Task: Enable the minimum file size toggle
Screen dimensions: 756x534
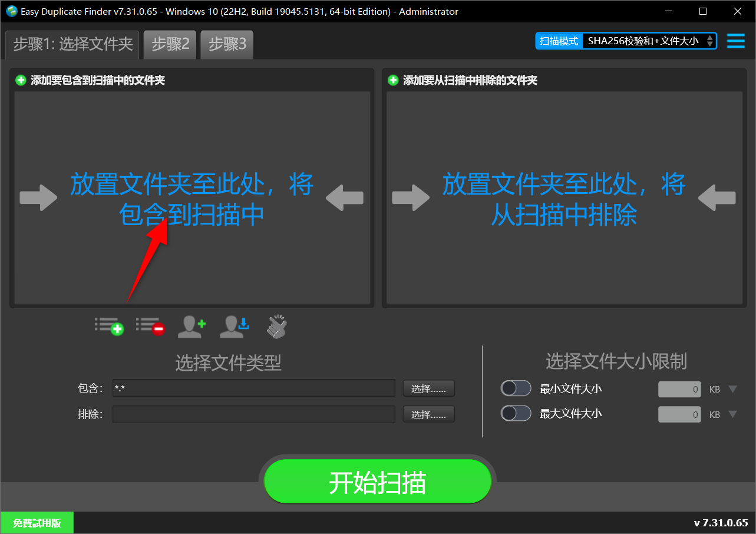Action: [516, 388]
